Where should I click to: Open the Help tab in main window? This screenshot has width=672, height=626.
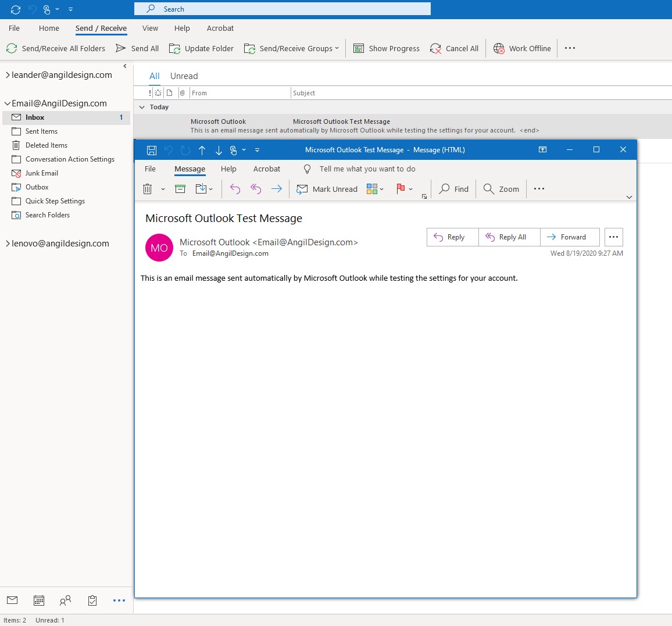(182, 28)
